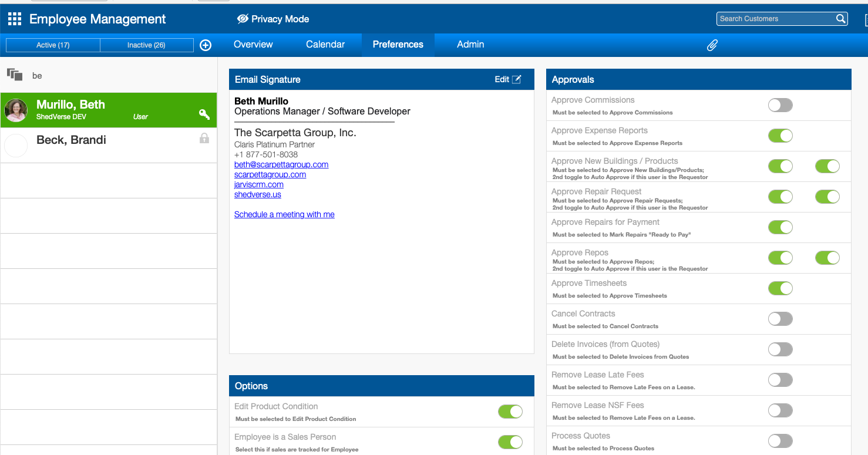
Task: Open attachments via the paperclip icon
Action: 712,45
